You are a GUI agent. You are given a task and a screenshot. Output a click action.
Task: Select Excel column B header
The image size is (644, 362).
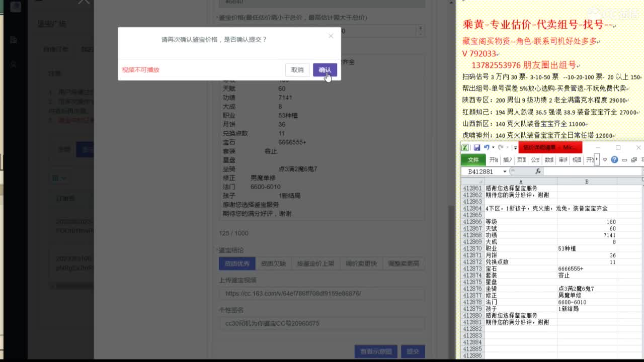click(x=587, y=182)
